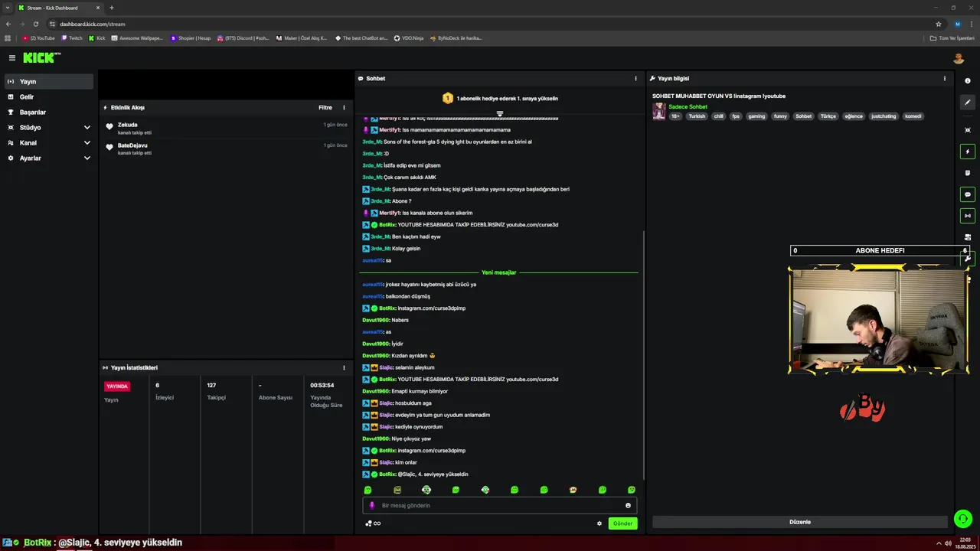Click the notes page icon in right sidebar

coord(968,173)
